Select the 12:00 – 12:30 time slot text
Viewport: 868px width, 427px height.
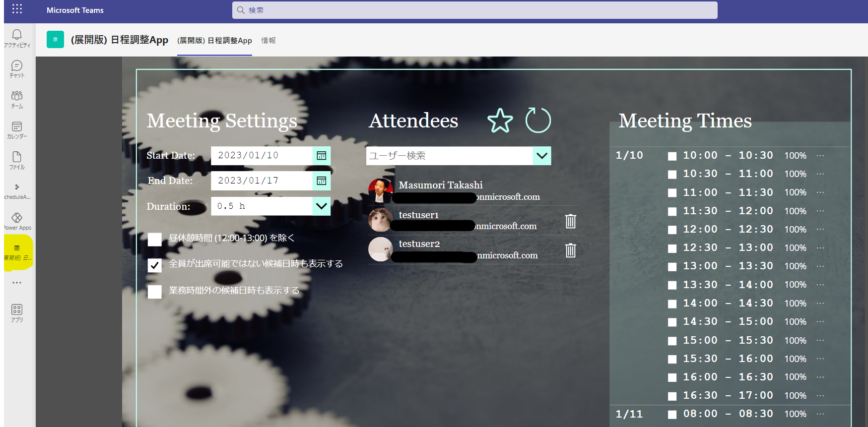[728, 229]
